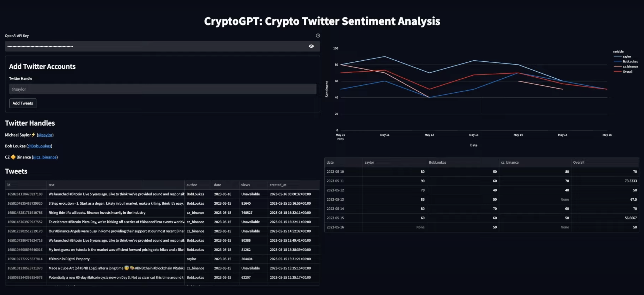Open the @BobLoukas profile link
Screen dimensions: 644x295
(x=39, y=146)
